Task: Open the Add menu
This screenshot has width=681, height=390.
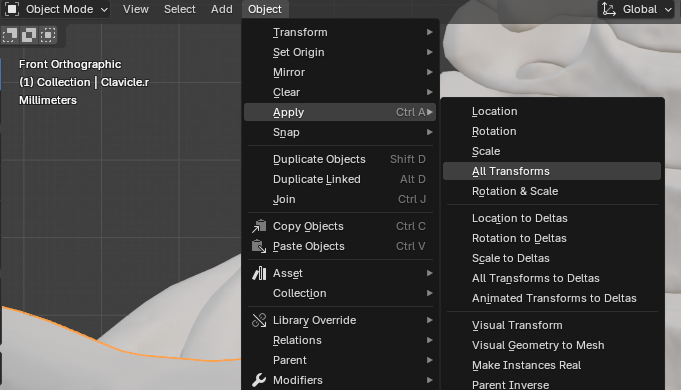Action: [x=221, y=9]
